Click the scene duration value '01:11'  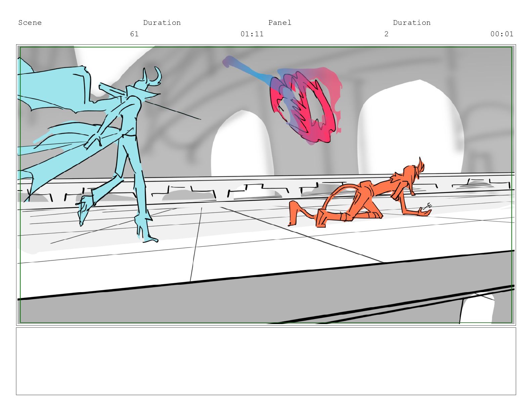[252, 34]
